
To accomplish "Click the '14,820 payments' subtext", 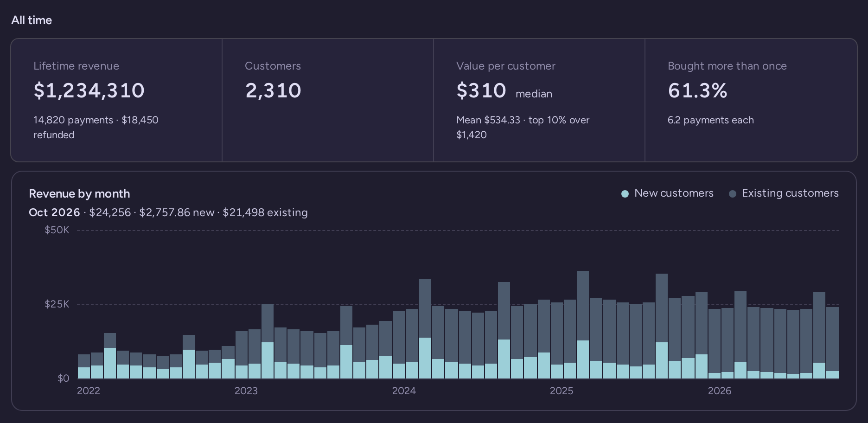I will pyautogui.click(x=73, y=120).
